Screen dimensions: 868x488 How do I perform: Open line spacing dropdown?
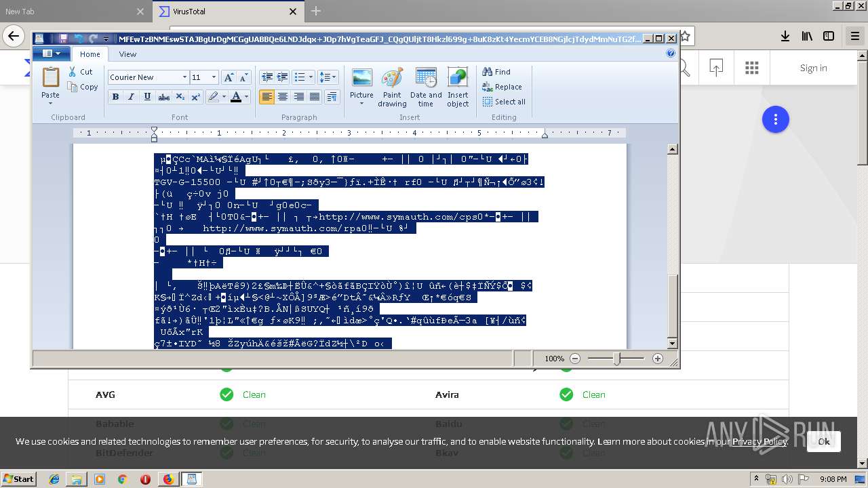coord(328,77)
